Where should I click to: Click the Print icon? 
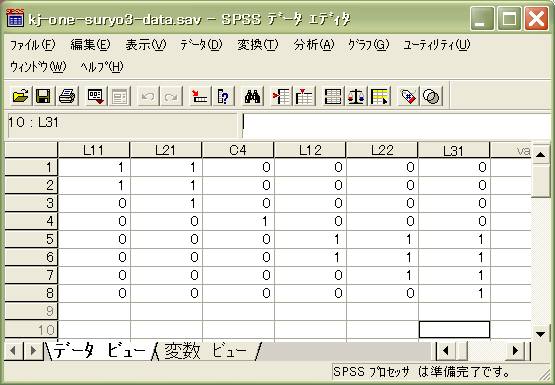point(67,96)
